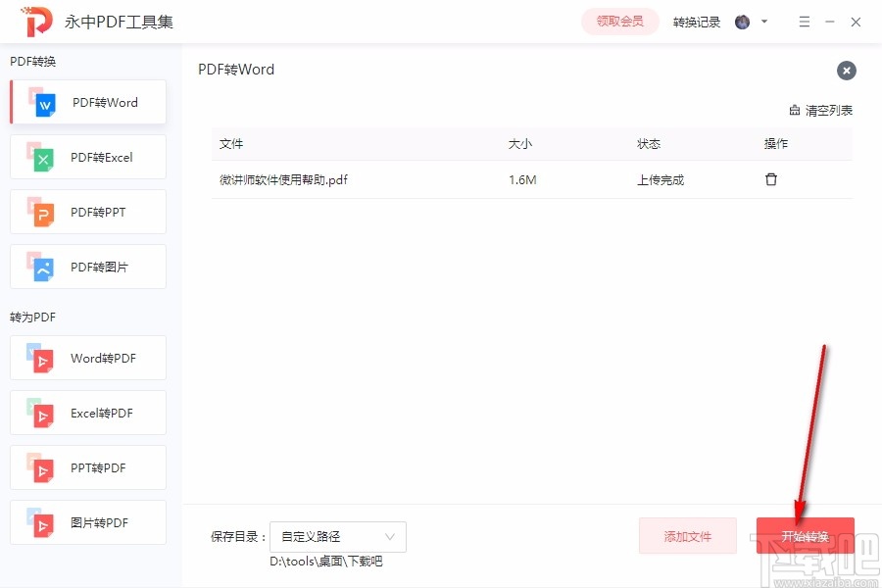Select the PDF转Word conversion tool
The width and height of the screenshot is (882, 588).
(86, 102)
